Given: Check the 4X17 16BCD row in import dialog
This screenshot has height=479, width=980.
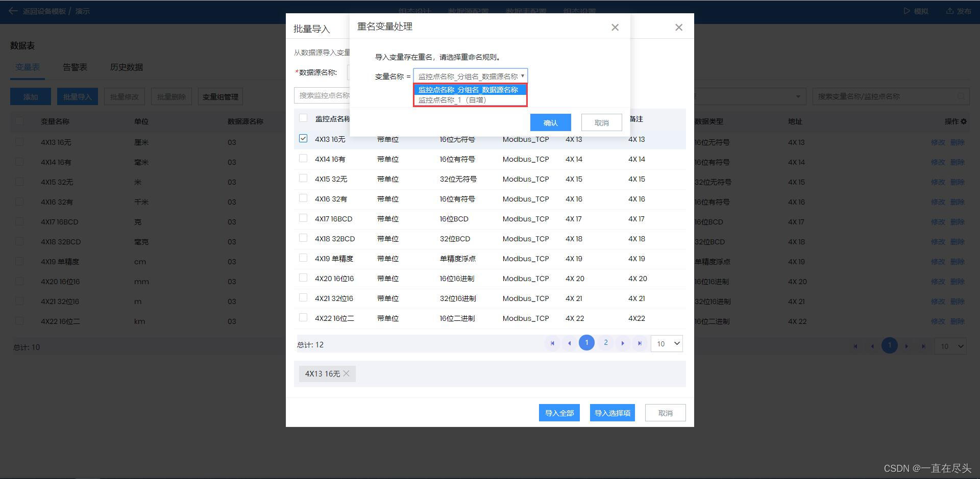Looking at the screenshot, I should [x=303, y=218].
